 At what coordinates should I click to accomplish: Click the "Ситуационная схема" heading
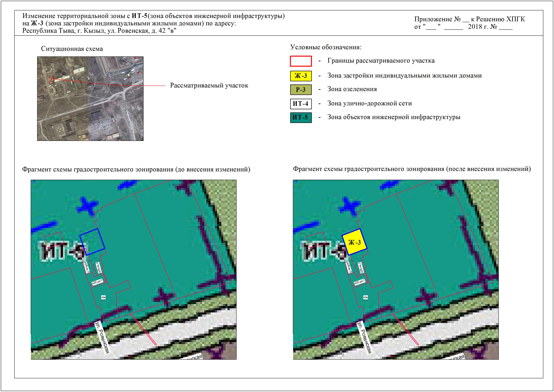pyautogui.click(x=72, y=49)
